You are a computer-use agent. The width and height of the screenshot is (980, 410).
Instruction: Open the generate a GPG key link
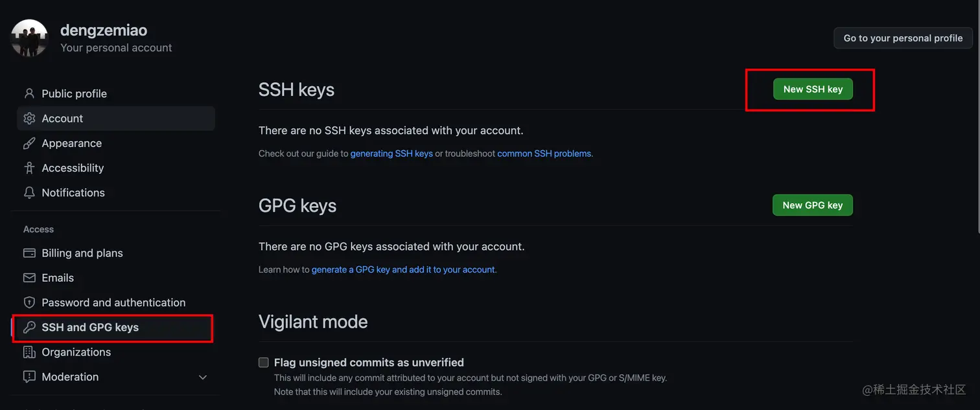click(x=403, y=269)
